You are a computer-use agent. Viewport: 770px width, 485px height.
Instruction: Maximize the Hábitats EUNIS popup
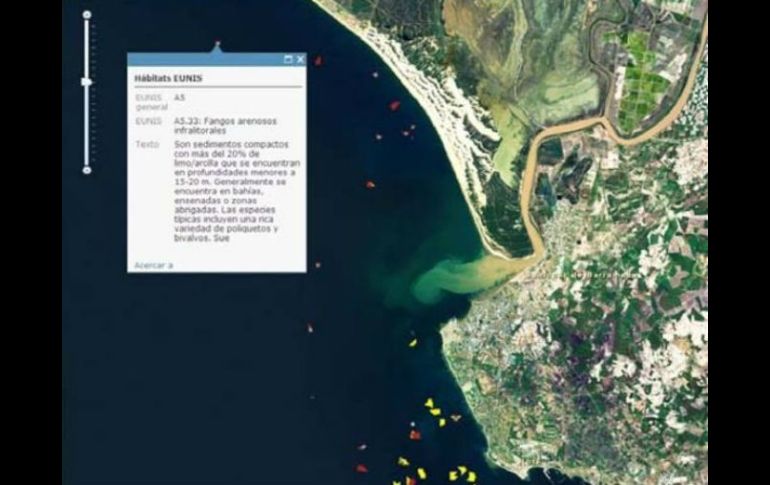click(289, 59)
